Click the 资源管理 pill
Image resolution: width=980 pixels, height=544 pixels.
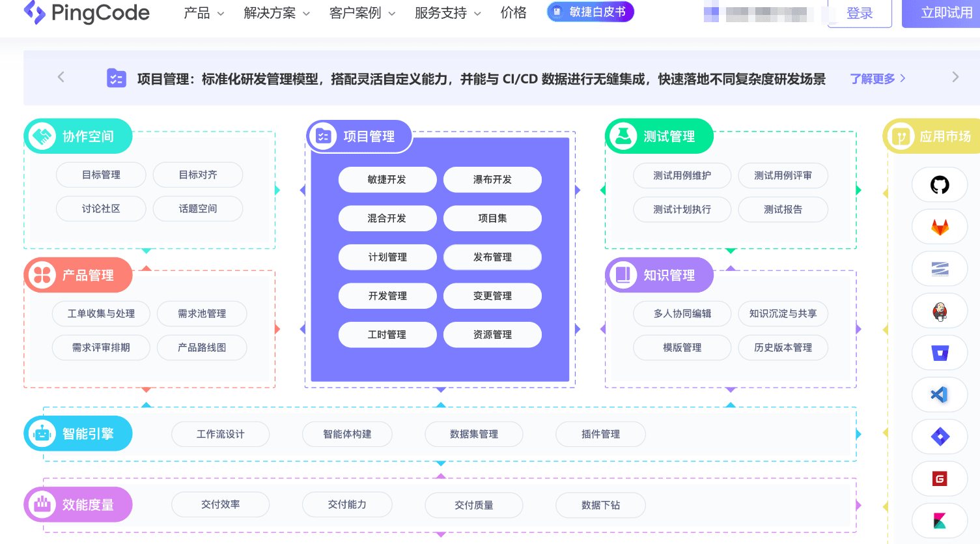point(492,334)
